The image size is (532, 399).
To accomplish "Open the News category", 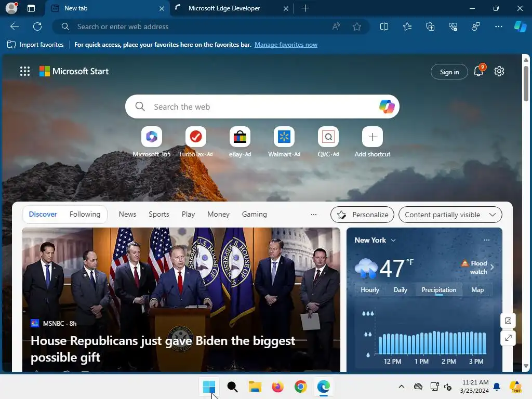I will [x=128, y=215].
